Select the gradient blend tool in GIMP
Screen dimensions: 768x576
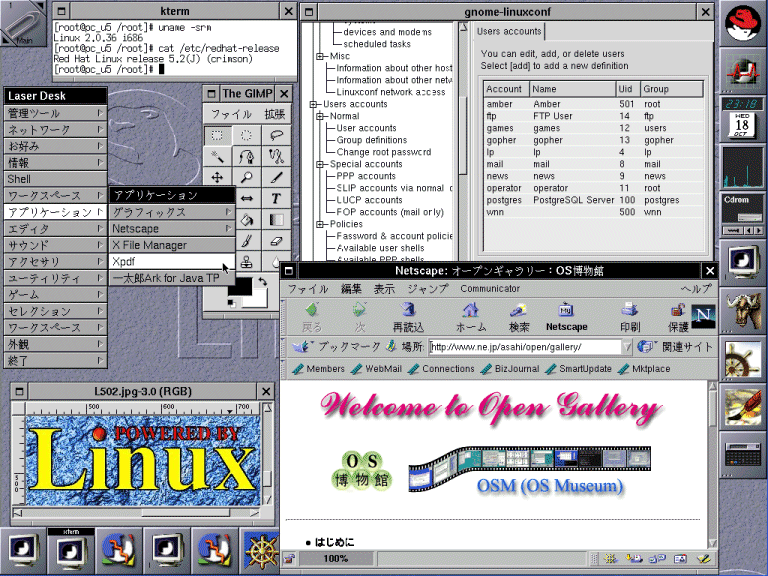click(276, 220)
